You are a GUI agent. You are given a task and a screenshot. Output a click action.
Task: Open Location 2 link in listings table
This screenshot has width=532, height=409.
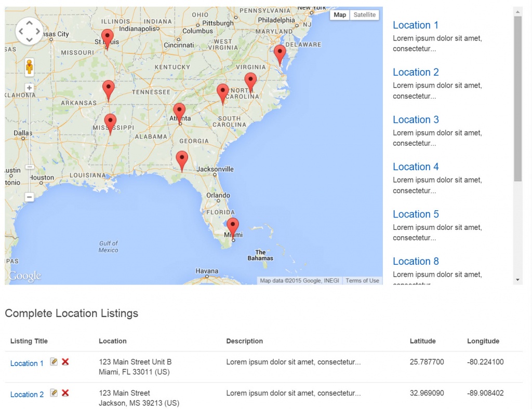pos(27,394)
